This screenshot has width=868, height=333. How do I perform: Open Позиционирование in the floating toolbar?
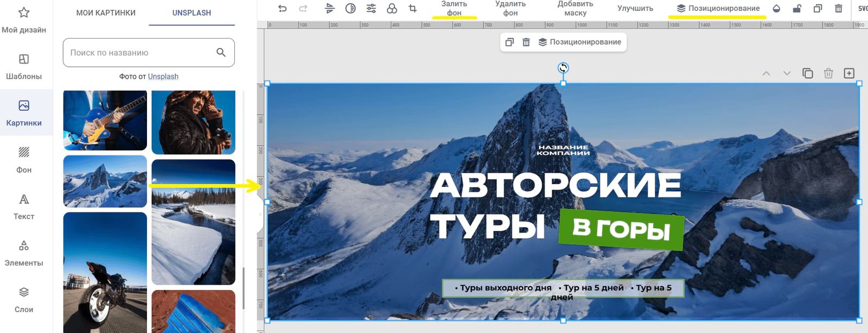click(x=579, y=42)
